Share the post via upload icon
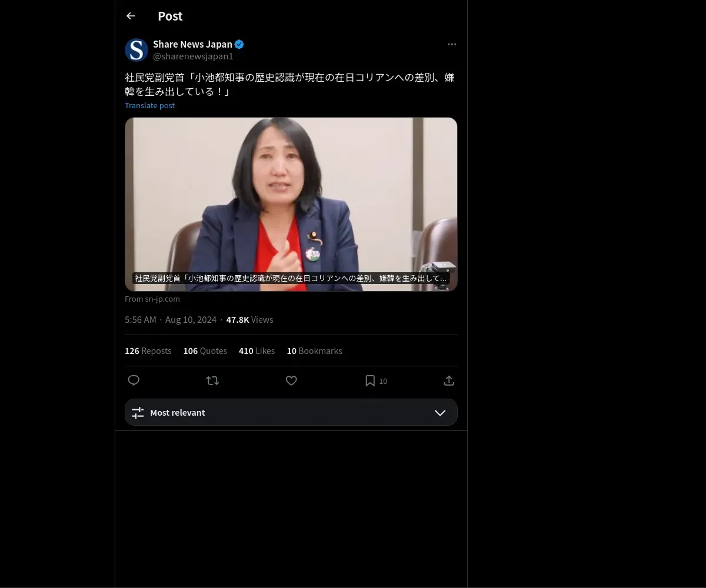Screen dimensions: 706x588 [449, 380]
